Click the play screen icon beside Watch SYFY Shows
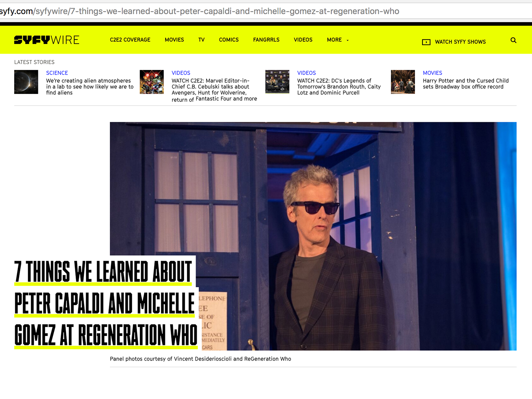This screenshot has width=532, height=399. click(426, 42)
